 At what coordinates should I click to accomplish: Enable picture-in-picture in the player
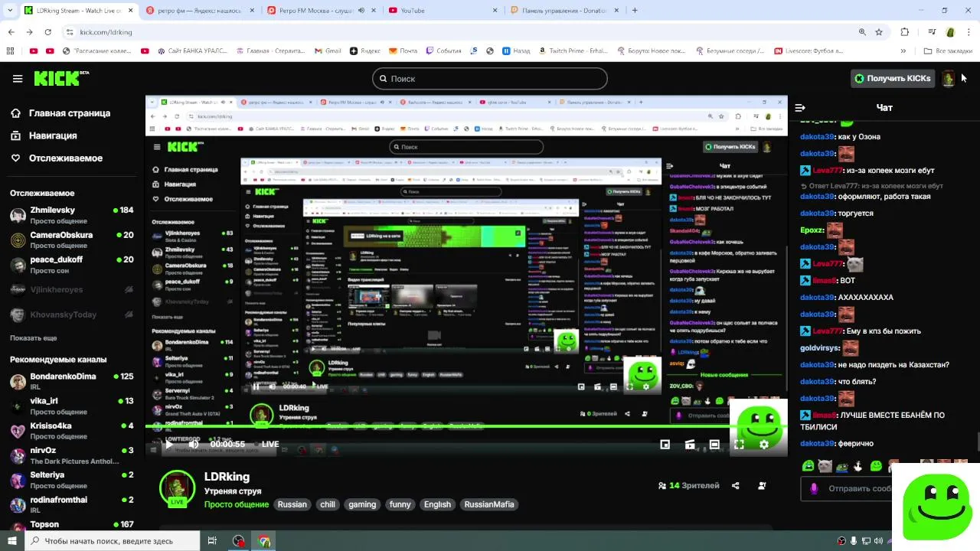pos(665,444)
